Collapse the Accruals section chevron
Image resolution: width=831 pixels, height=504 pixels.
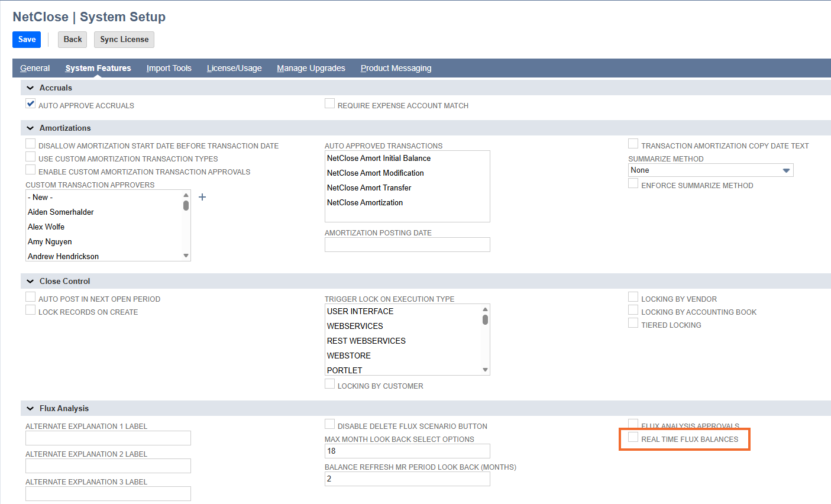[x=30, y=88]
